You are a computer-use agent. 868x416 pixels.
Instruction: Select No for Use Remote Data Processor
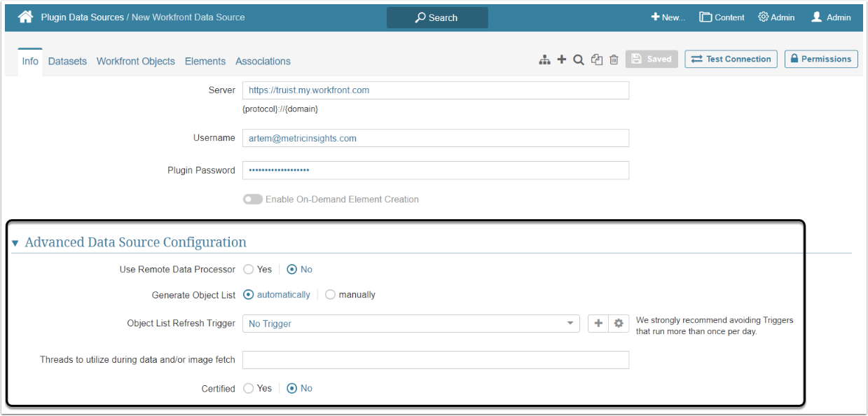point(292,269)
